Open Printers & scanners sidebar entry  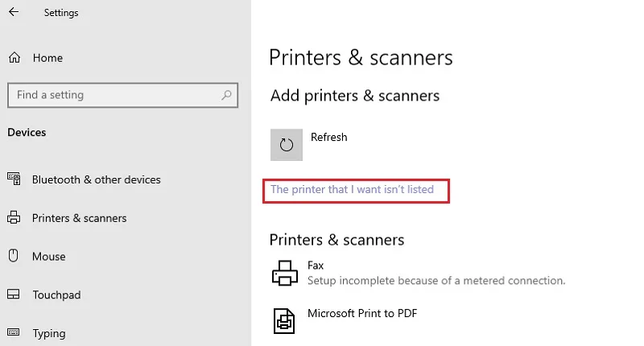pyautogui.click(x=79, y=218)
